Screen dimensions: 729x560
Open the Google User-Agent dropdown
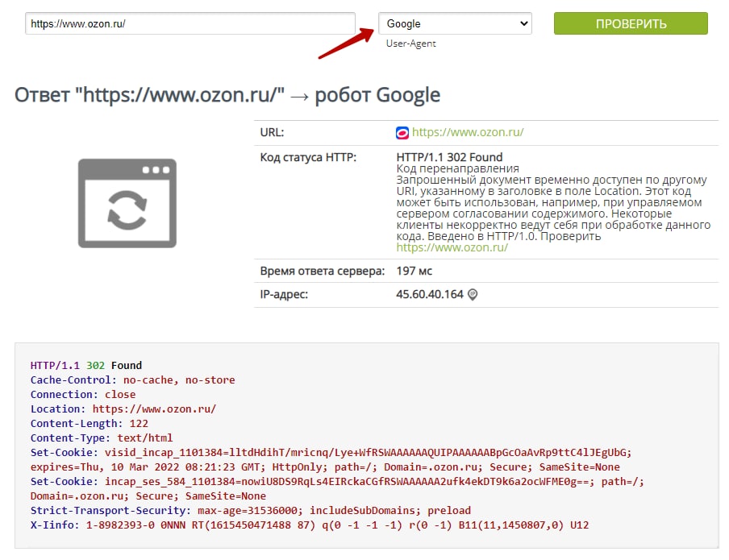pyautogui.click(x=455, y=23)
